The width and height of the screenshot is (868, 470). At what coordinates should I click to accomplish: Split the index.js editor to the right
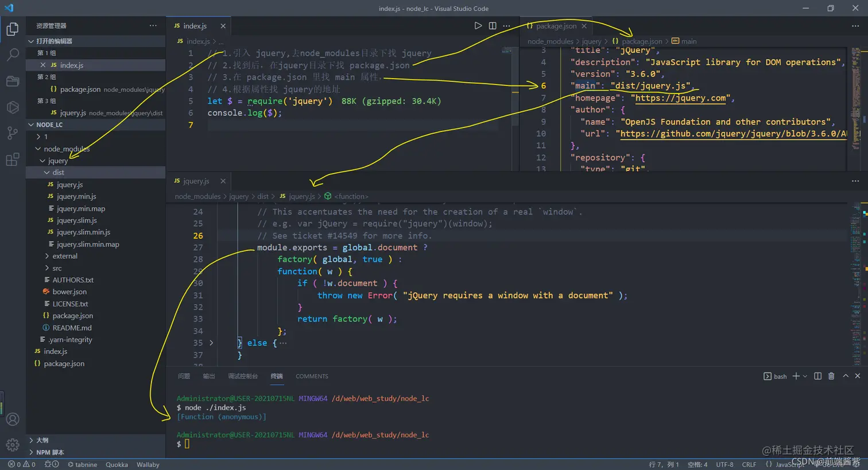pyautogui.click(x=493, y=26)
